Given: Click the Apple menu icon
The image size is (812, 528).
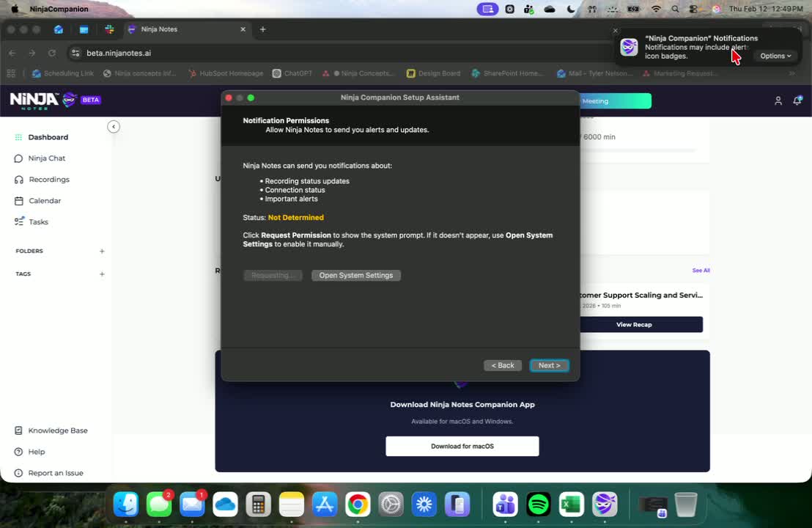Looking at the screenshot, I should click(x=15, y=9).
